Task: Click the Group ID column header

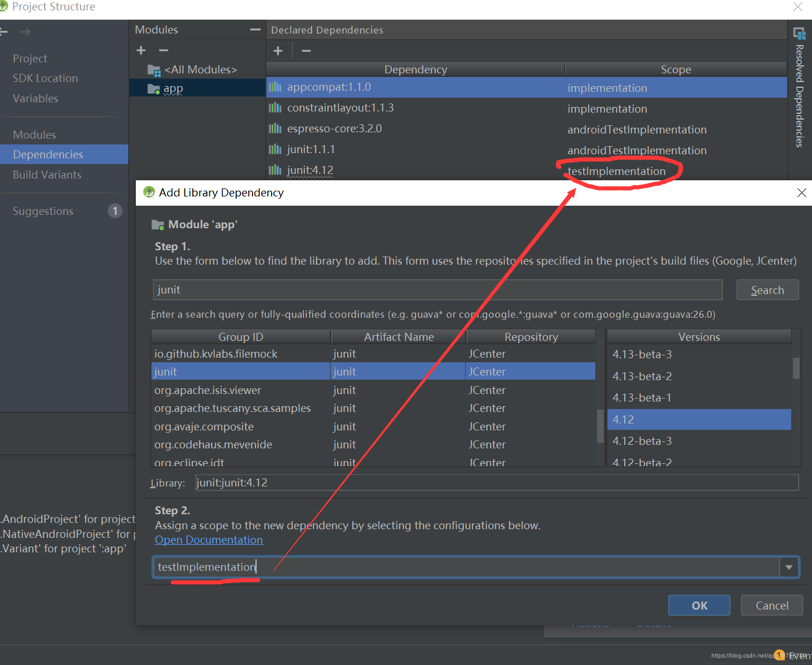Action: [240, 337]
